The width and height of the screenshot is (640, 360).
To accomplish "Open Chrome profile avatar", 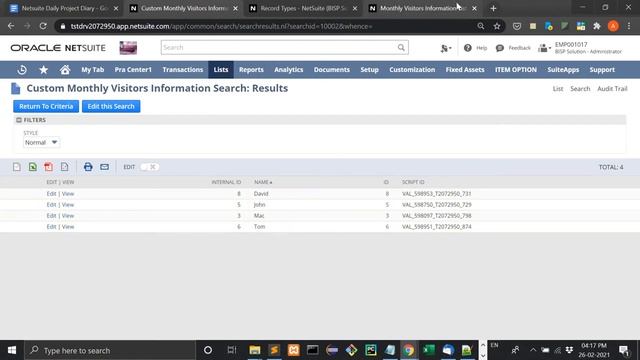I will tap(613, 26).
